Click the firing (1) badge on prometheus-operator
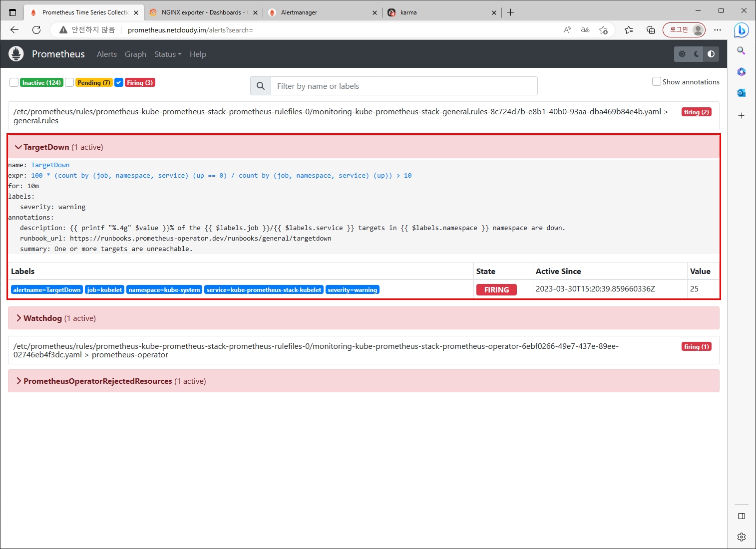Viewport: 756px width, 549px height. point(696,346)
